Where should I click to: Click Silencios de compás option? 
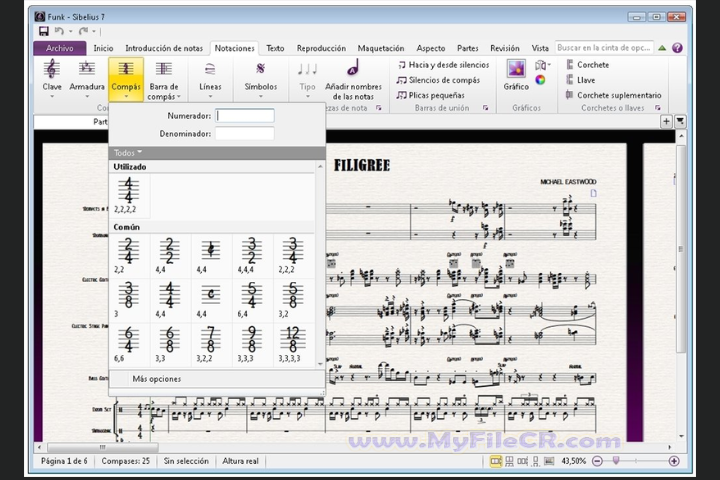coord(439,80)
